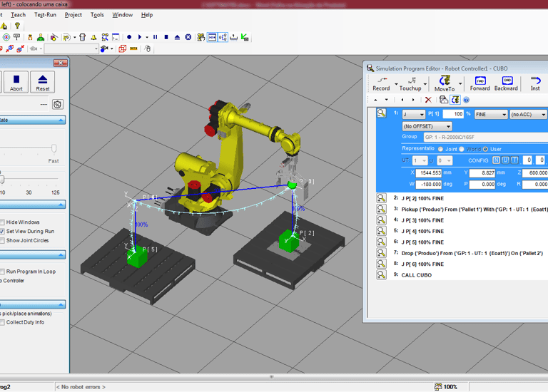Viewport: 548px width, 392px height.
Task: Expand the (No OFFSET) dropdown
Action: point(427,126)
